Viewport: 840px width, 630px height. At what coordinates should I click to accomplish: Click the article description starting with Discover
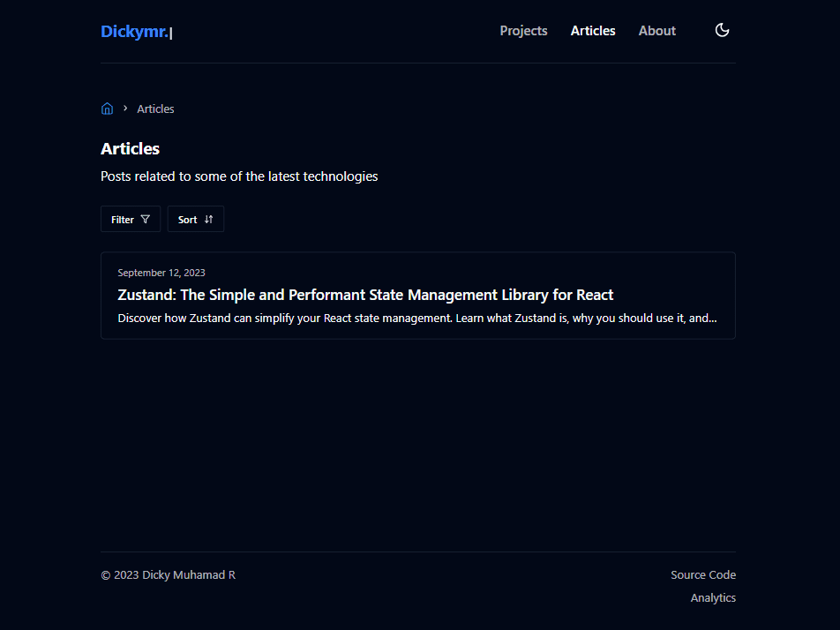click(x=416, y=318)
